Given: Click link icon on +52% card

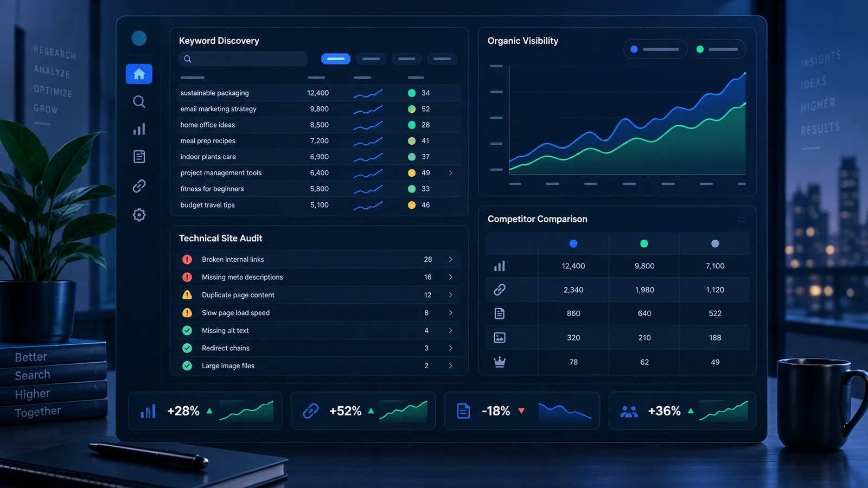Looking at the screenshot, I should click(310, 411).
